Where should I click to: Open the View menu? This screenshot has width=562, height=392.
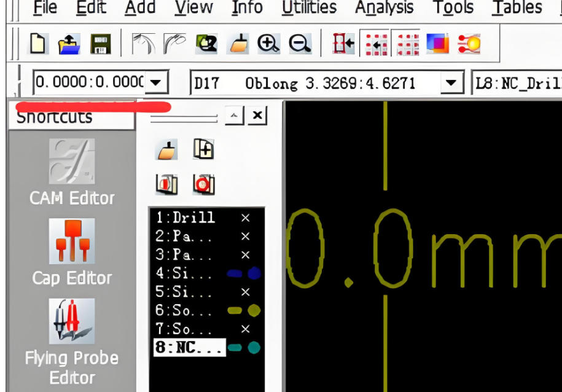pos(193,7)
